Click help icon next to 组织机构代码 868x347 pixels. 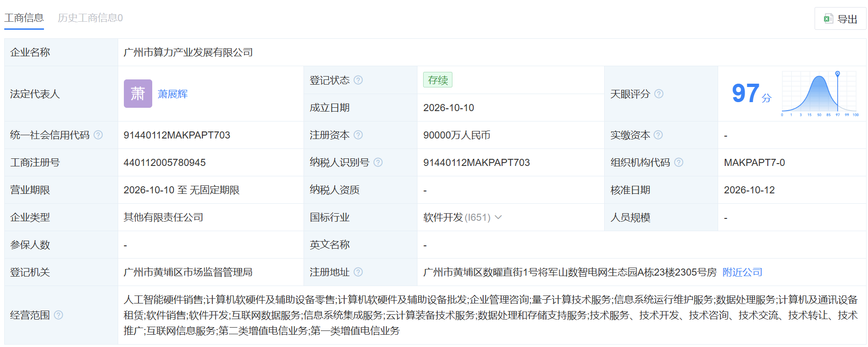[x=679, y=162]
